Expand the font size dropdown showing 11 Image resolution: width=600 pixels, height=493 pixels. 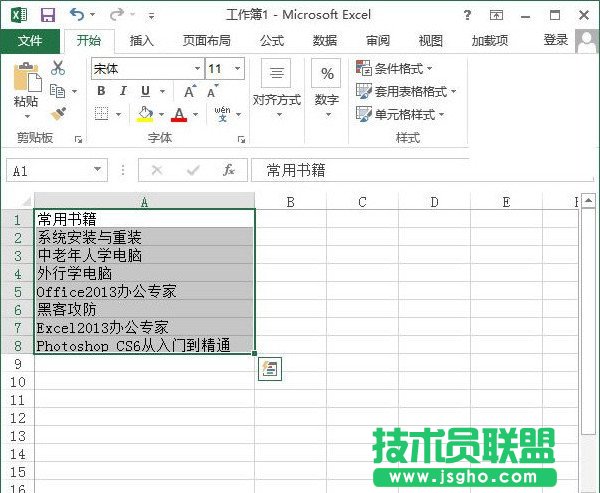[237, 69]
